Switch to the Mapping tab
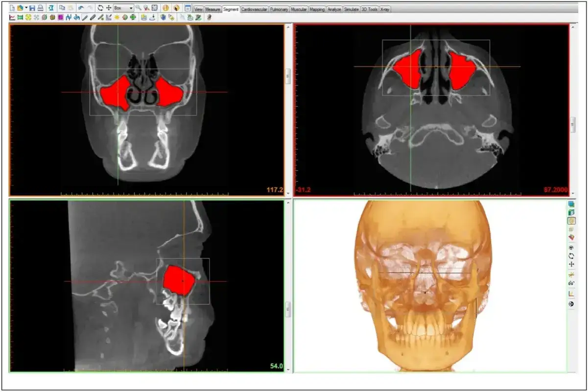Viewport: 588px width, 392px height. [x=317, y=9]
